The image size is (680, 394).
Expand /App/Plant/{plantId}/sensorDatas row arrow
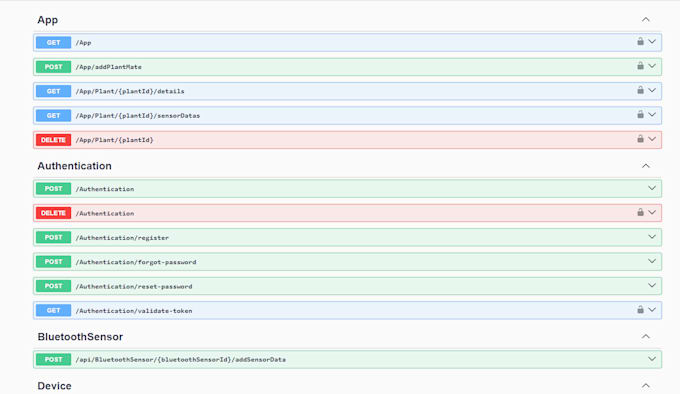click(x=652, y=115)
